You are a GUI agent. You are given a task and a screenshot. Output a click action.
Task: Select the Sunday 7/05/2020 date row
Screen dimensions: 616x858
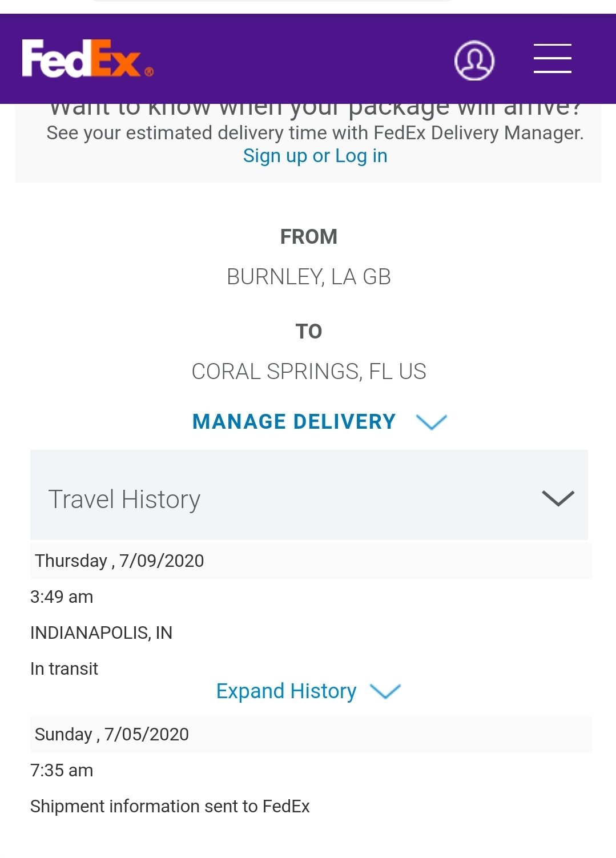click(311, 734)
